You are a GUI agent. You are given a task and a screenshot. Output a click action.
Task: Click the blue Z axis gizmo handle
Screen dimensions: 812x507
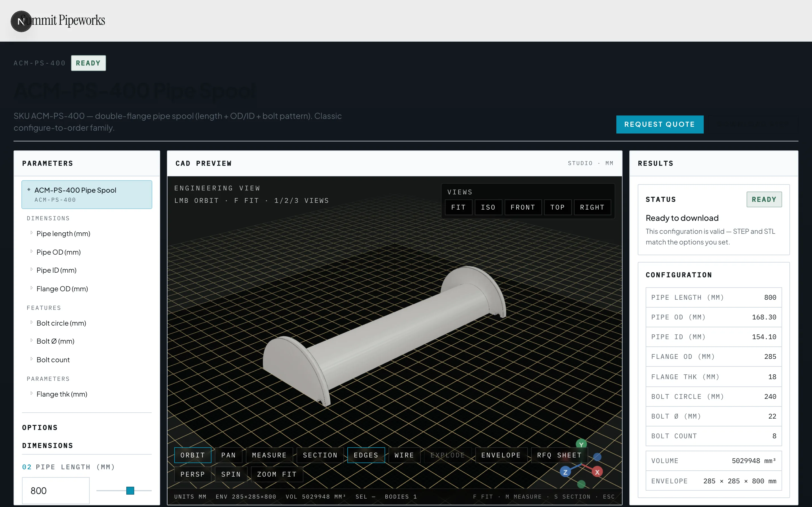tap(565, 472)
